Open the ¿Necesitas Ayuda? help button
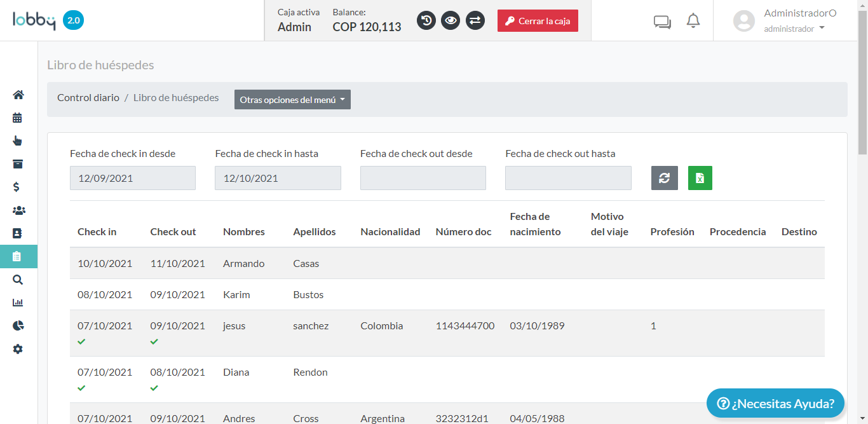The image size is (868, 424). click(775, 404)
